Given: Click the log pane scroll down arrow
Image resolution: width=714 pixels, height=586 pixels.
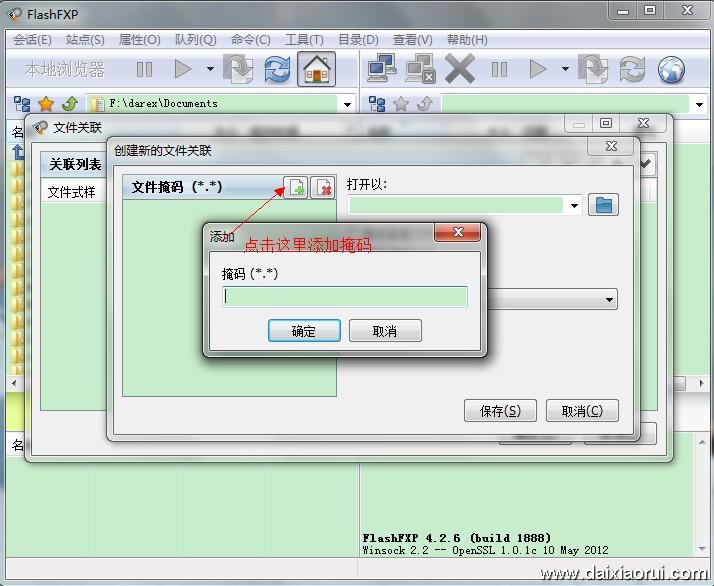Looking at the screenshot, I should coord(702,549).
